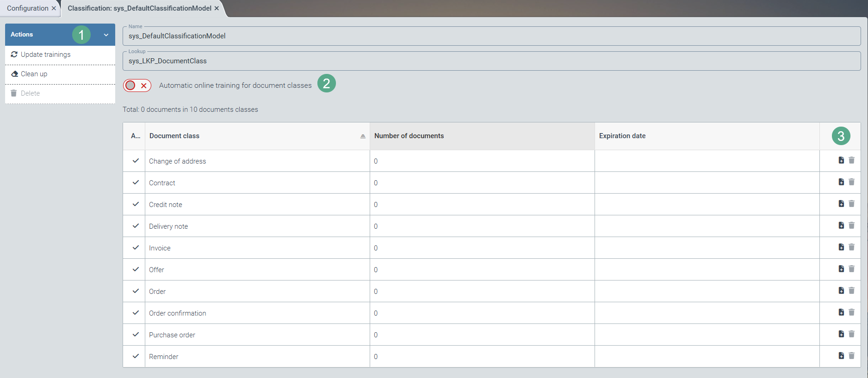Click add document icon for Purchase order

[x=841, y=334]
